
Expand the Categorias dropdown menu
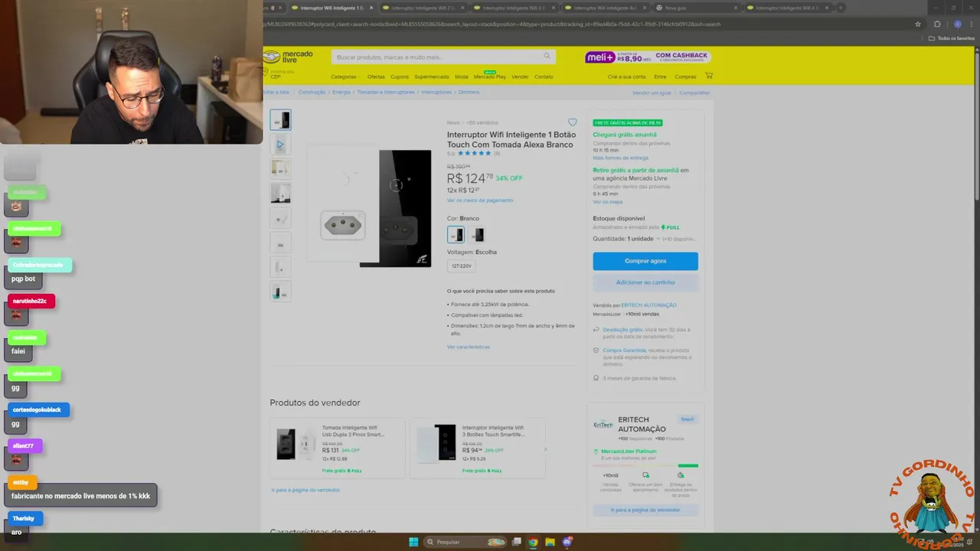point(345,77)
